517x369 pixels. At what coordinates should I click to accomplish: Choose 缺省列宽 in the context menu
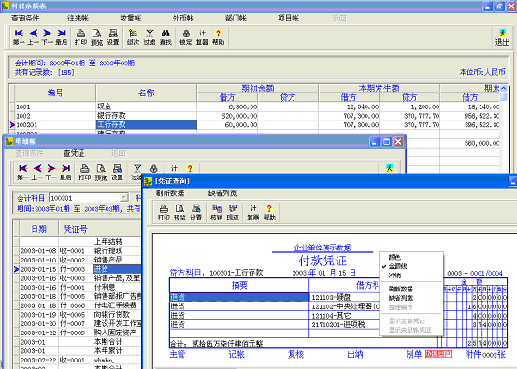(x=401, y=298)
